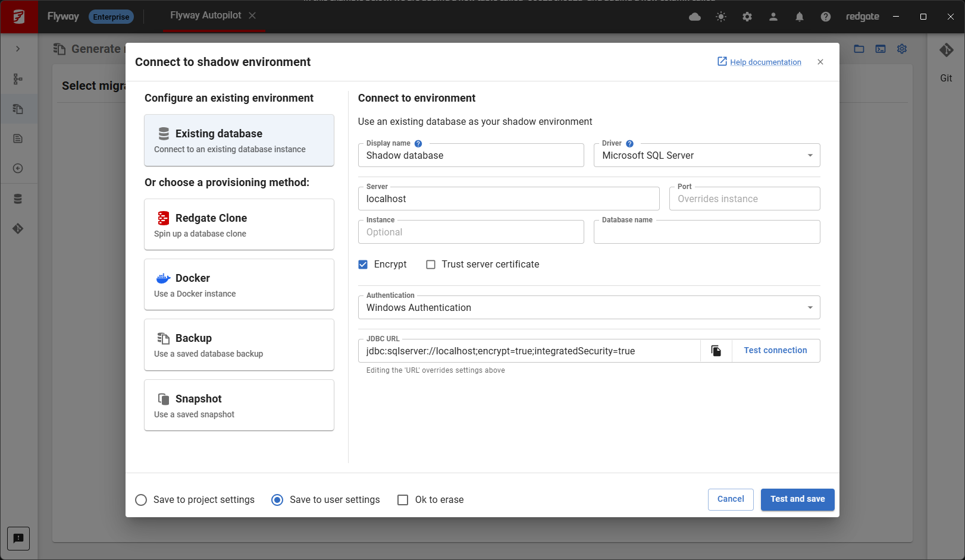
Task: Copy the JDBC URL to clipboard
Action: pos(716,351)
